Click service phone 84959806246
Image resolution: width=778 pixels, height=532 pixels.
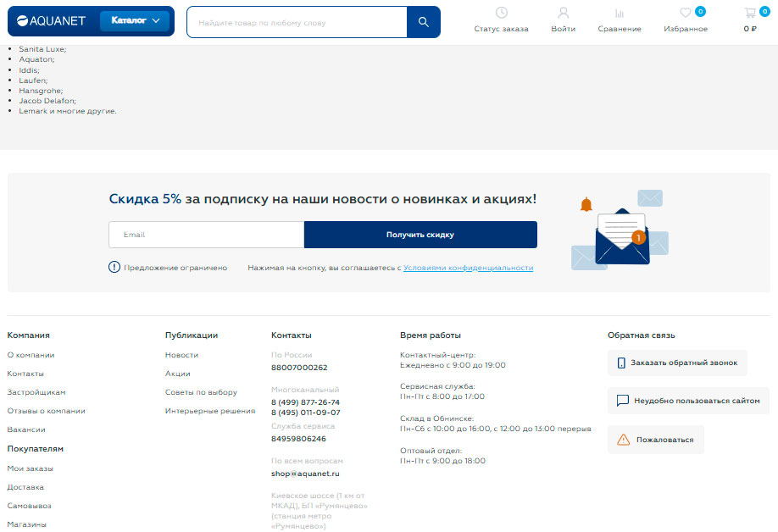(x=298, y=439)
